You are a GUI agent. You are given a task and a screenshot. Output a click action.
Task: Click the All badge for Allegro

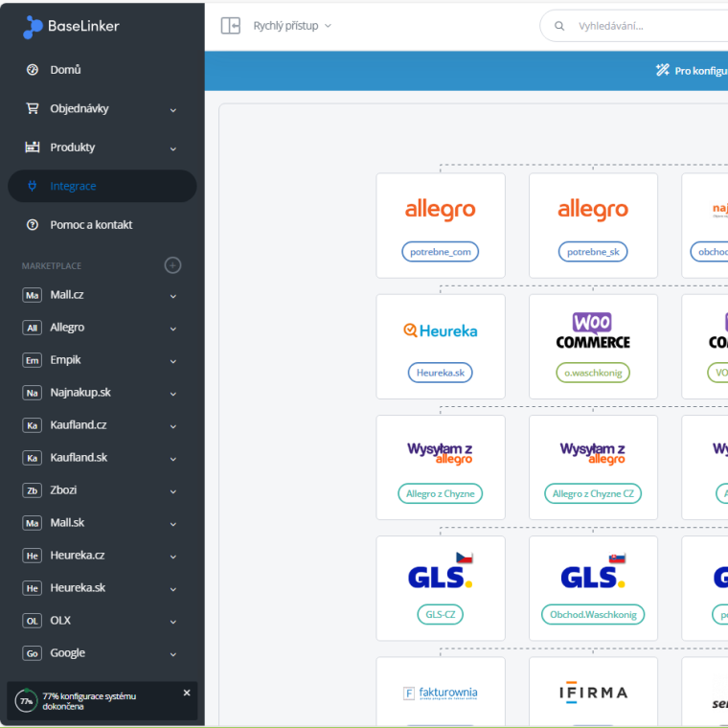pos(32,328)
